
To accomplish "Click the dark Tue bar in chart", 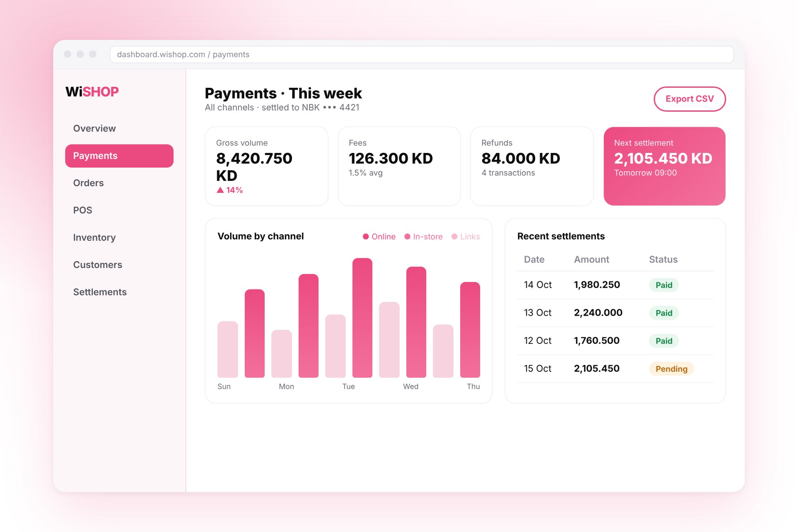I will click(362, 318).
